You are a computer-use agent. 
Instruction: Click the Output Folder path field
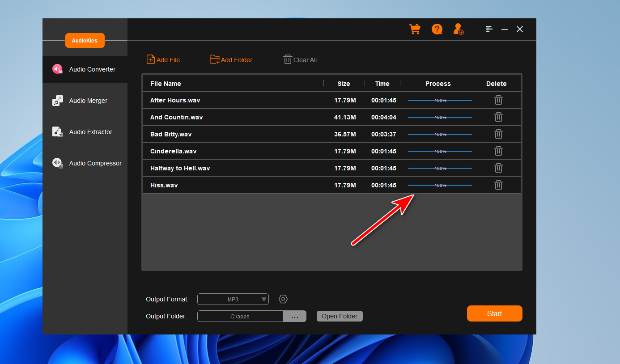point(240,316)
